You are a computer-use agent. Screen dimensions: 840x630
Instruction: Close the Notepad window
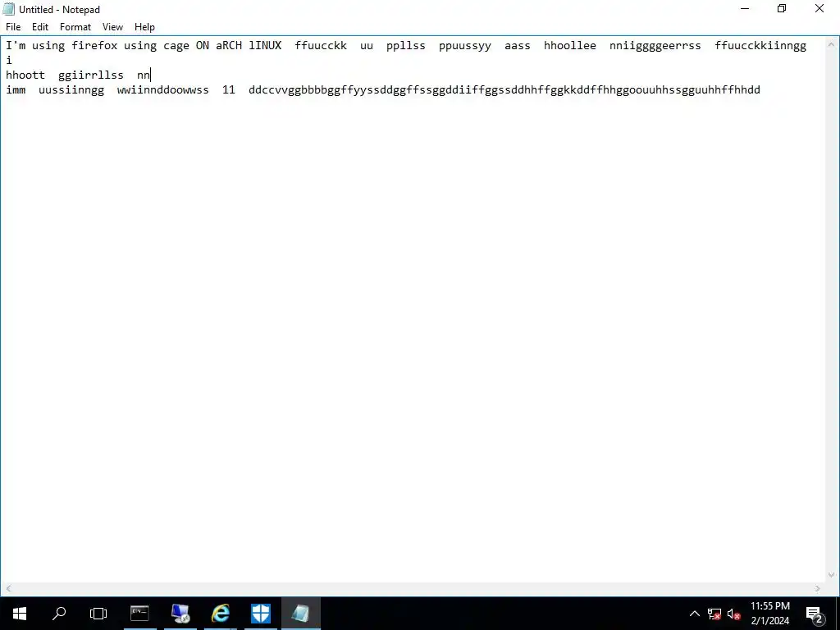(819, 8)
